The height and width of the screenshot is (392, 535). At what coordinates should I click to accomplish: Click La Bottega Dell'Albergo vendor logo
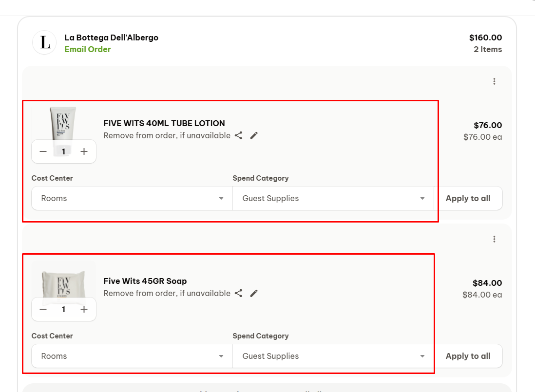point(45,43)
